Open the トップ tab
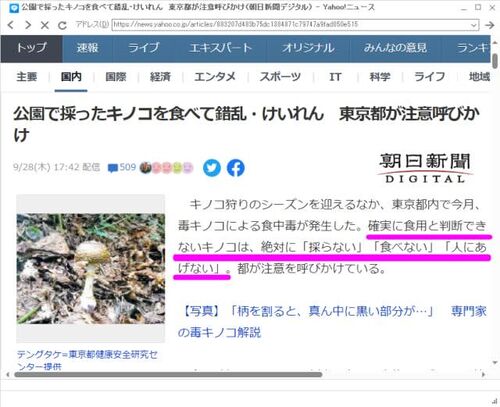 32,48
